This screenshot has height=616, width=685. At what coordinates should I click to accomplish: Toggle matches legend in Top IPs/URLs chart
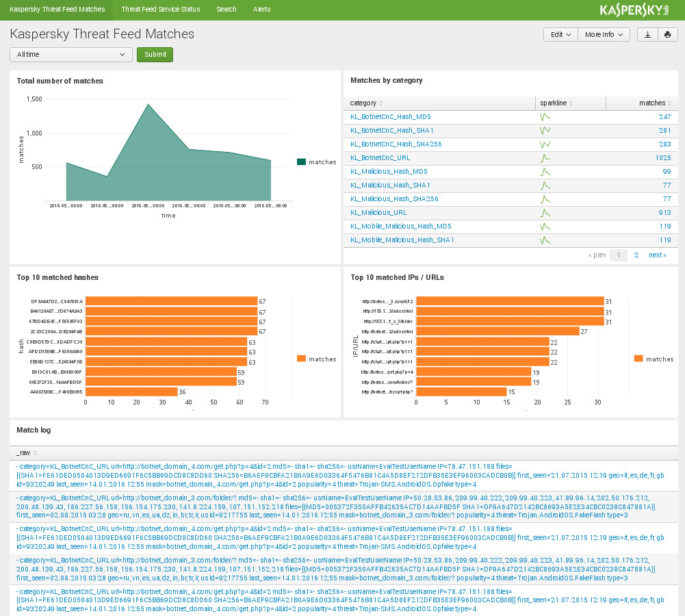pyautogui.click(x=654, y=359)
